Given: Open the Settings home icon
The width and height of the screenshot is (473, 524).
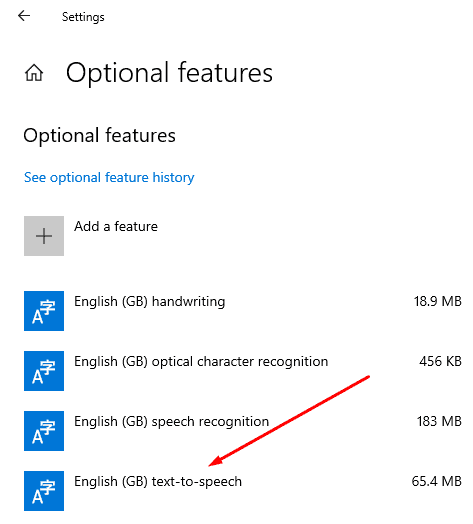Looking at the screenshot, I should 34,73.
